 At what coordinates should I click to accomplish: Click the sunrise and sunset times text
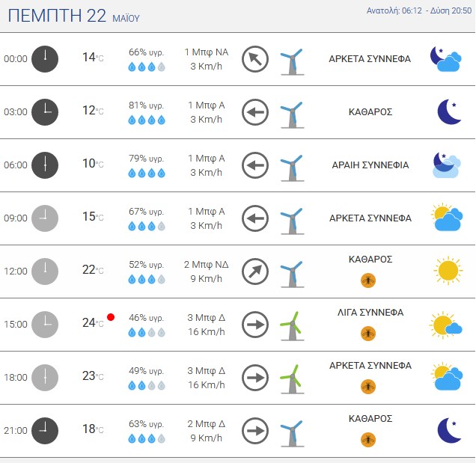(419, 10)
